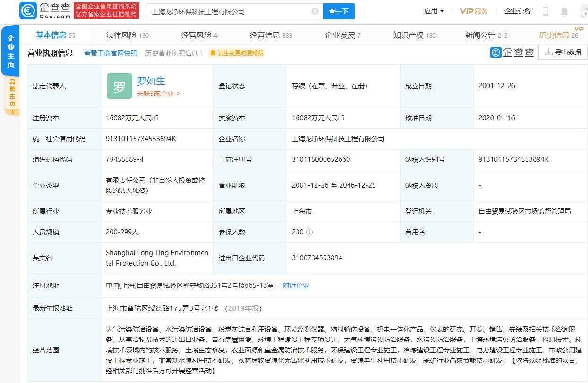
Task: Select the 自由贸易试验区市场监督管理局 authority value
Action: click(x=524, y=211)
